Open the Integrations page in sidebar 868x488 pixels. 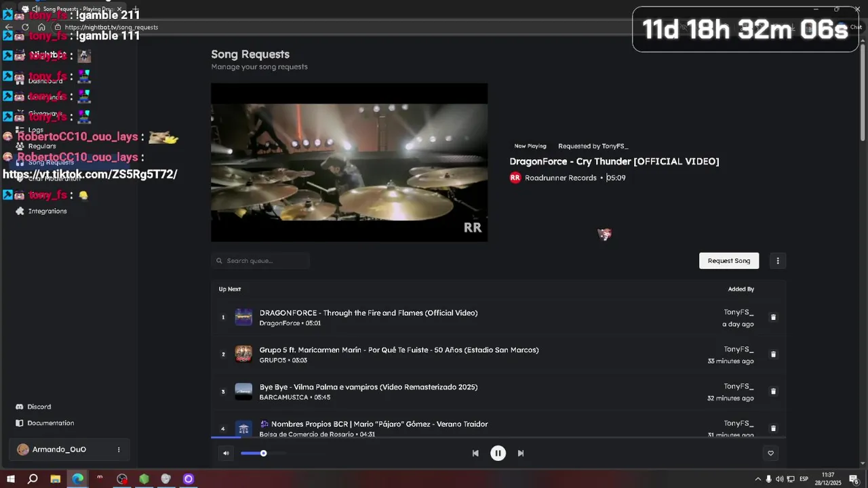(x=47, y=211)
